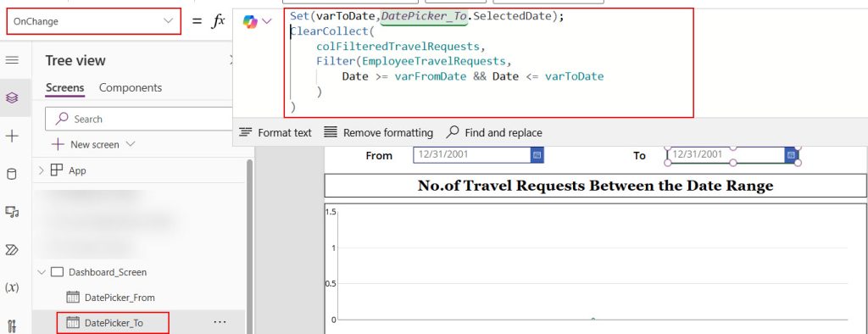Open Advanced tools icon in sidebar
Image resolution: width=868 pixels, height=334 pixels.
12,326
